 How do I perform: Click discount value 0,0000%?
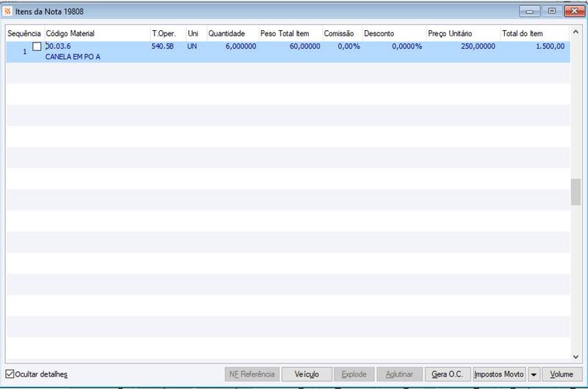pyautogui.click(x=407, y=46)
